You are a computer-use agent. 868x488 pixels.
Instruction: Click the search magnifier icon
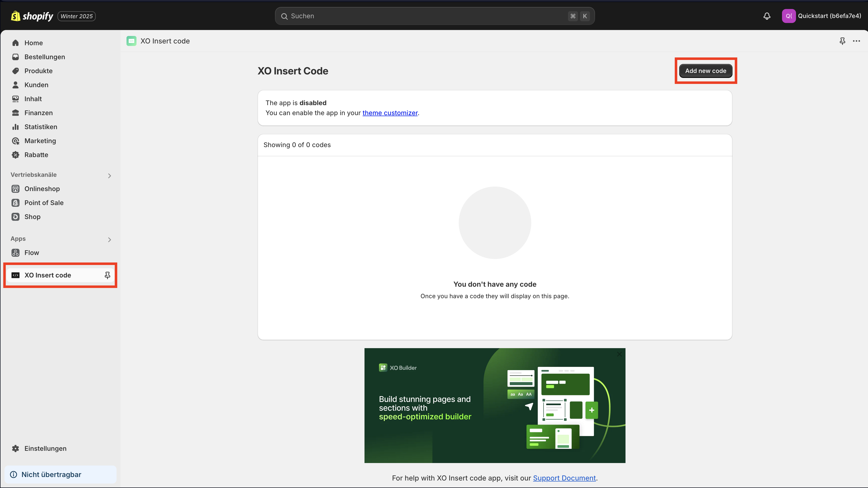tap(284, 16)
